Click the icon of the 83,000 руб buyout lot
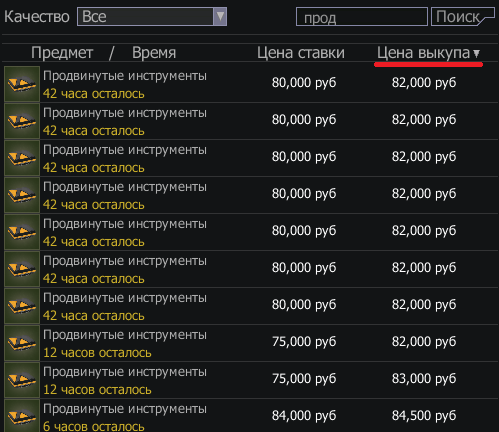Viewport: 499px width, 432px height. 22,380
